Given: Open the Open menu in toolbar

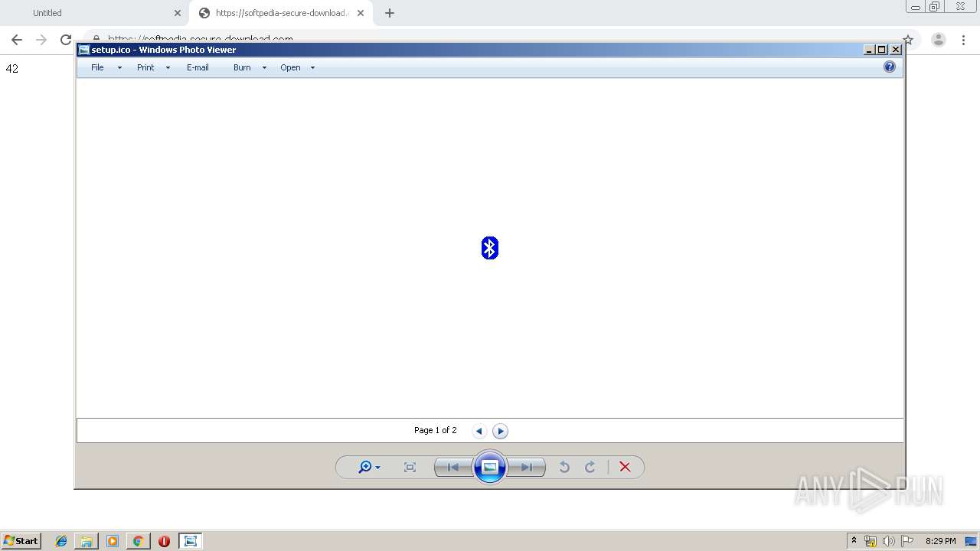Looking at the screenshot, I should [290, 67].
